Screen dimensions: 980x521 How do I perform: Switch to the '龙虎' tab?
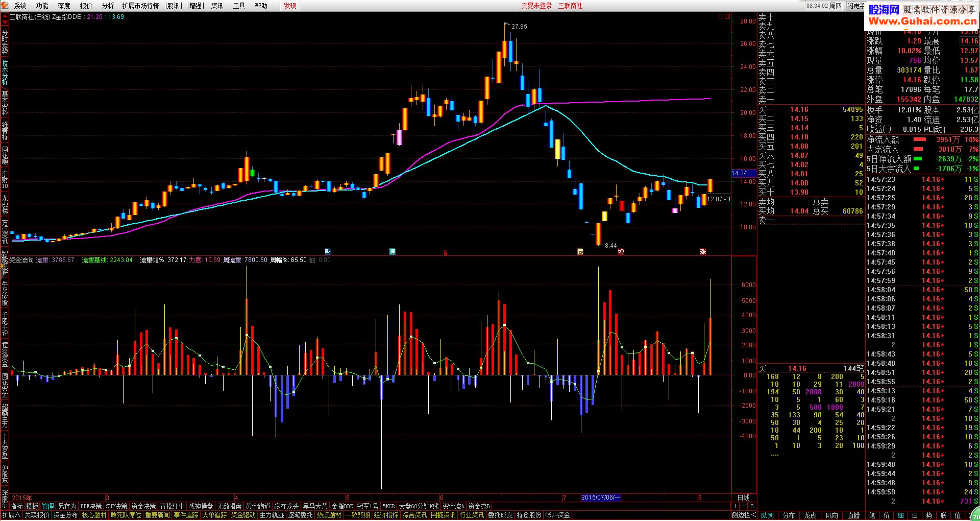811,515
